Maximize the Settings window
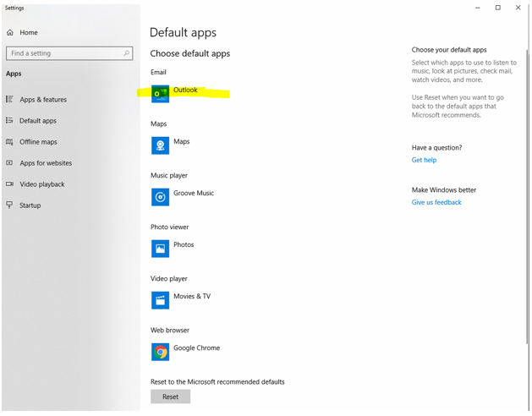Viewport: 532px width, 416px height. [x=497, y=8]
